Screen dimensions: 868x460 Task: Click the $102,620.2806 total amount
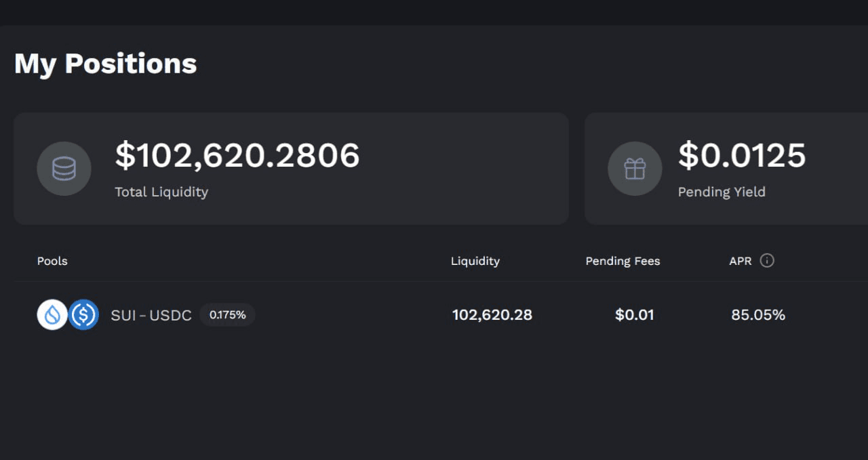coord(237,156)
